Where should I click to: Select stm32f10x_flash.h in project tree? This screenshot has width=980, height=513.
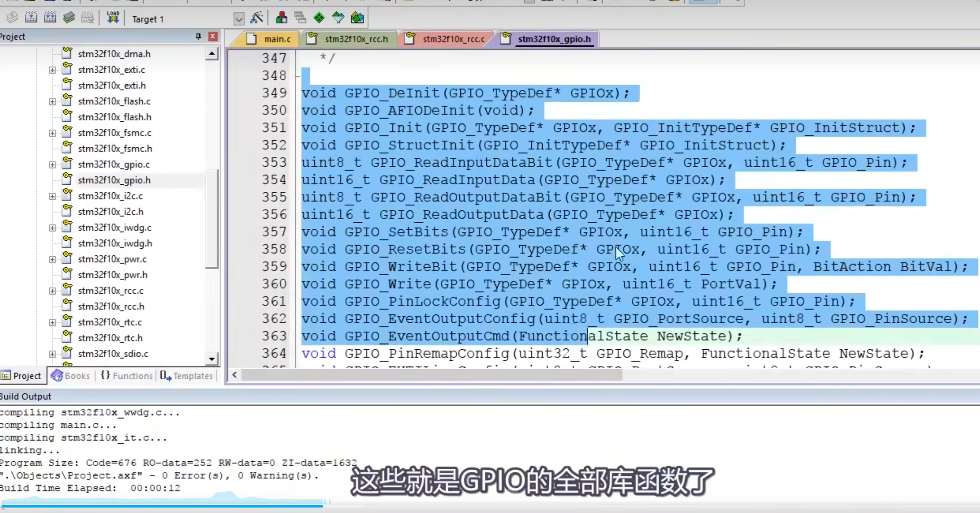point(114,117)
